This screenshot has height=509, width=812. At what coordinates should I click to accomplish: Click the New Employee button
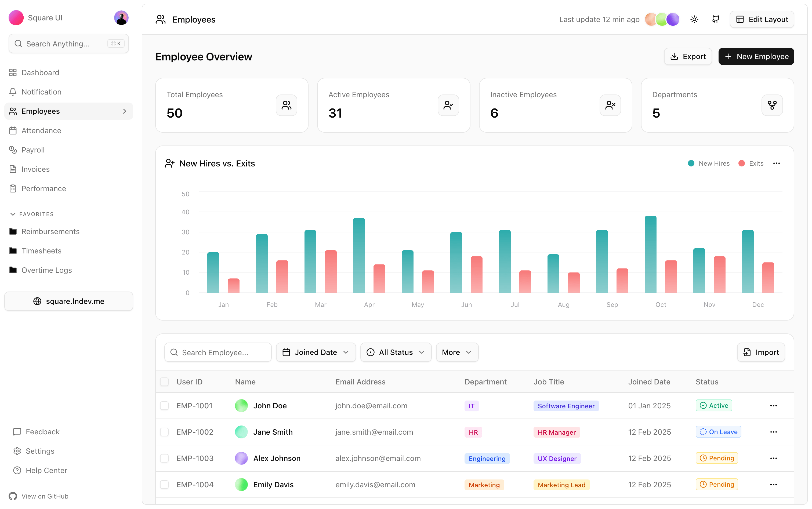click(x=756, y=57)
